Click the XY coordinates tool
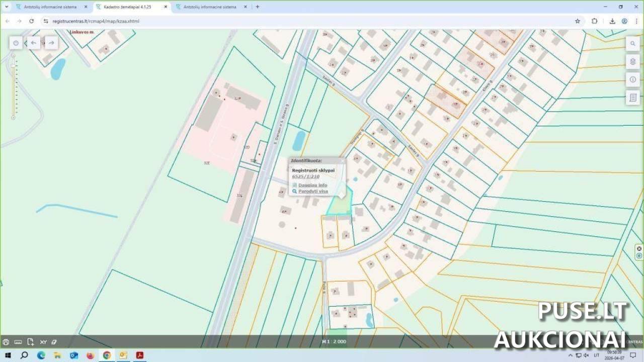The width and height of the screenshot is (644, 362). coord(43,342)
